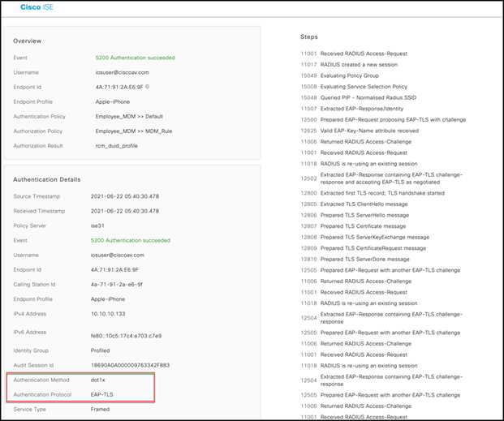Select IPv4 Address 10.10.10.133

click(108, 314)
